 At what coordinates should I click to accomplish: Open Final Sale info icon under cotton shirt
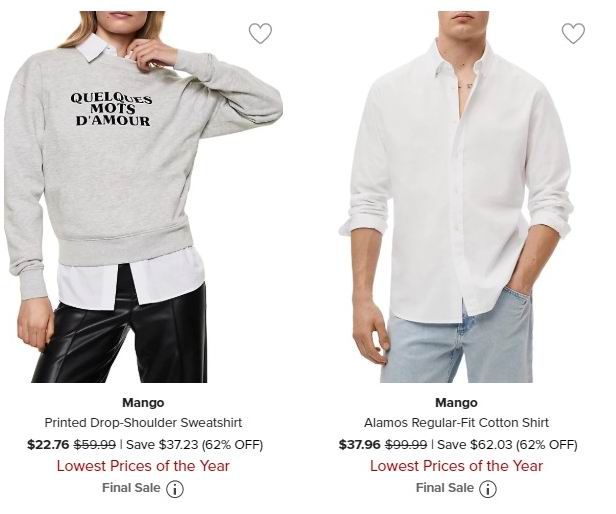click(x=488, y=489)
